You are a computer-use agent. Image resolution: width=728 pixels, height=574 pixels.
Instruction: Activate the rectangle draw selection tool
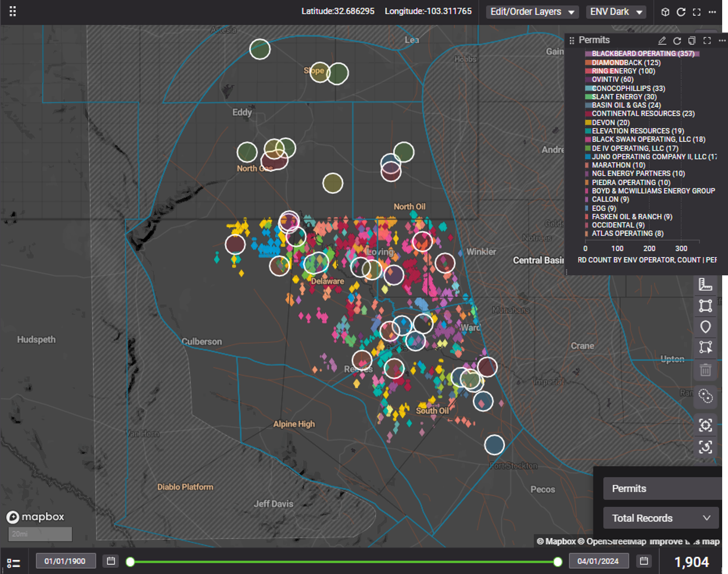point(705,305)
